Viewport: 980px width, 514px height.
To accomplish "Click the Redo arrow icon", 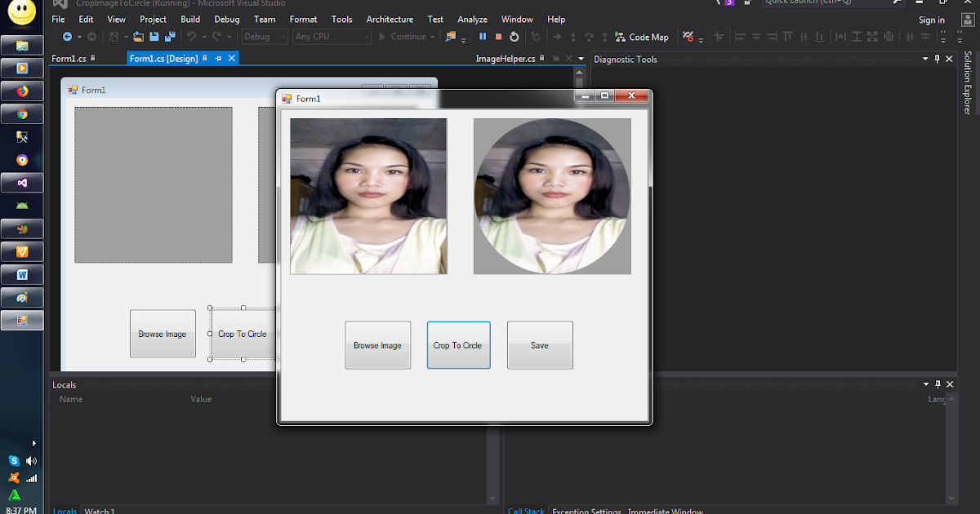I will click(216, 37).
